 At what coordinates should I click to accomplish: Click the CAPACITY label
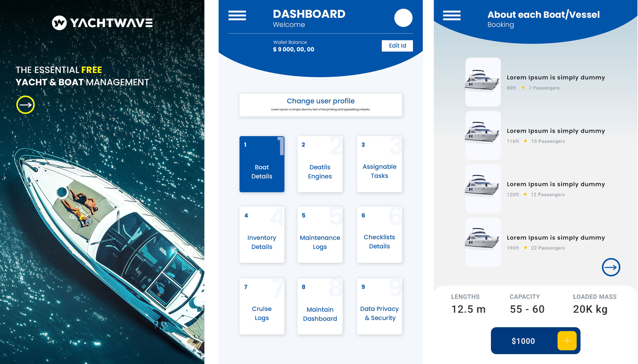(x=525, y=297)
